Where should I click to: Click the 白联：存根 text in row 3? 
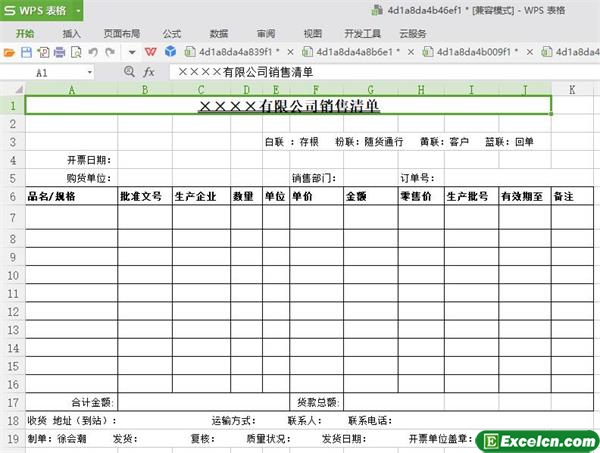[x=292, y=142]
